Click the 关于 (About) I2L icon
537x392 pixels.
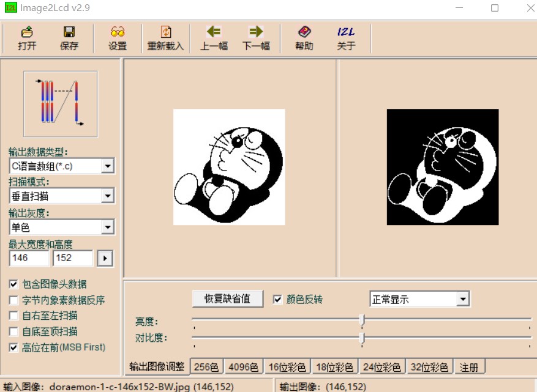click(x=346, y=32)
